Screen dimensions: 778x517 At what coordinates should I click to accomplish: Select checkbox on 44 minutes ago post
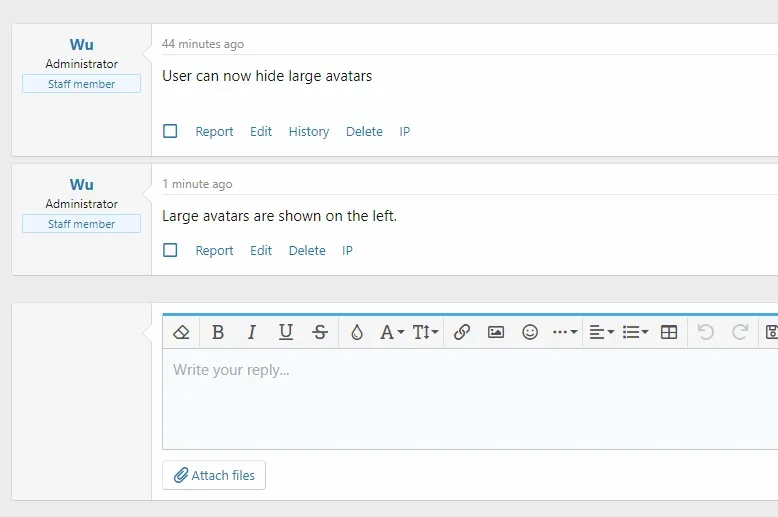click(x=170, y=131)
